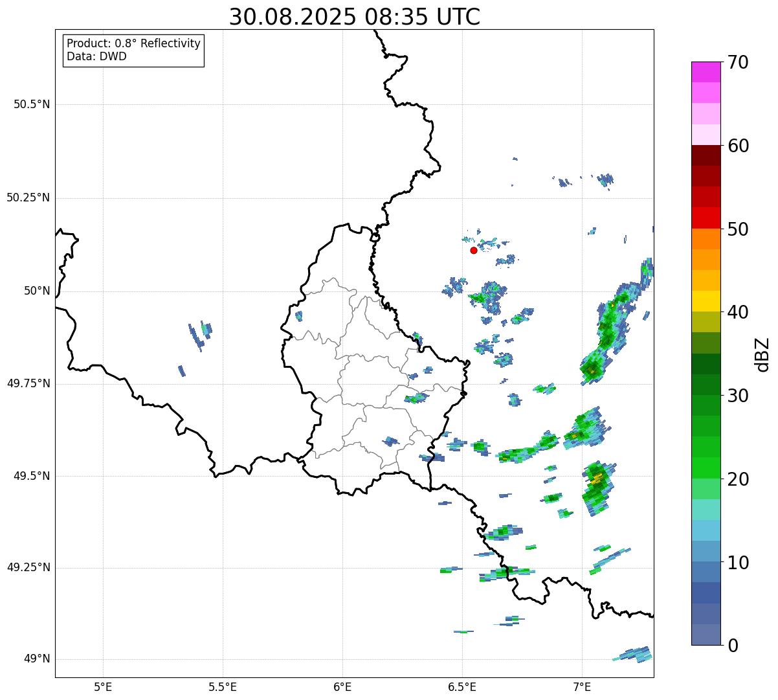Click the title "30.08.2025 08:35 UTC"
This screenshot has height=700, width=778.
(355, 17)
